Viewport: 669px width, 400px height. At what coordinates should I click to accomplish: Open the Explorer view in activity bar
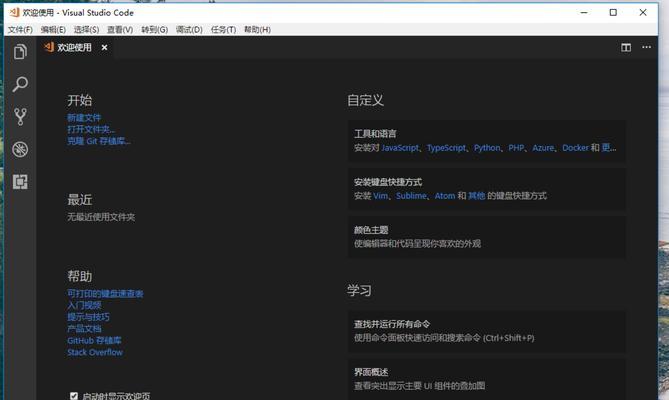[x=20, y=52]
